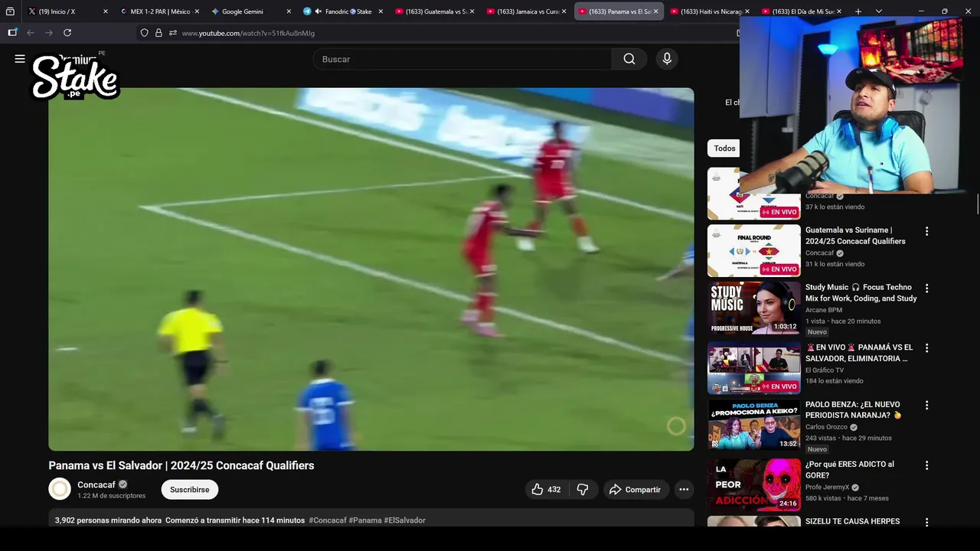Reload the page

67,33
